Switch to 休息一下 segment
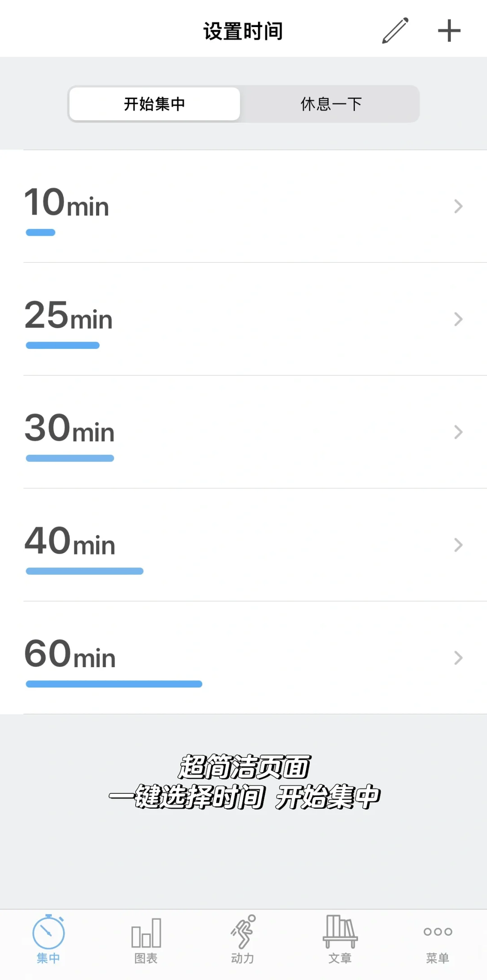 pos(331,104)
